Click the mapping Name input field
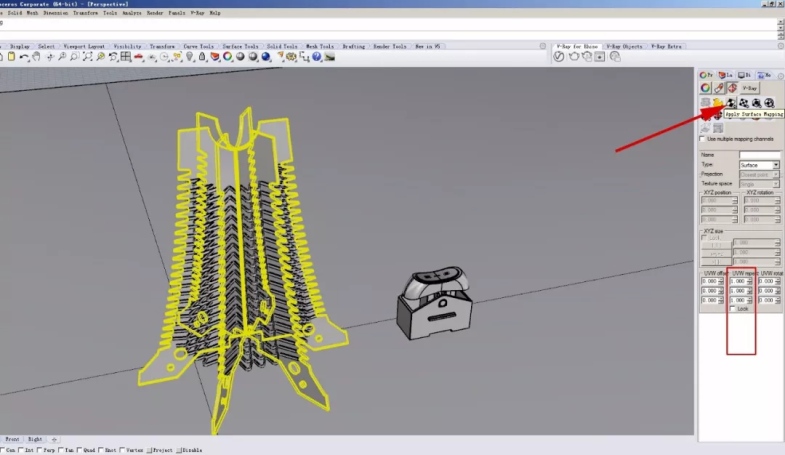Image resolution: width=785 pixels, height=455 pixels. (759, 155)
